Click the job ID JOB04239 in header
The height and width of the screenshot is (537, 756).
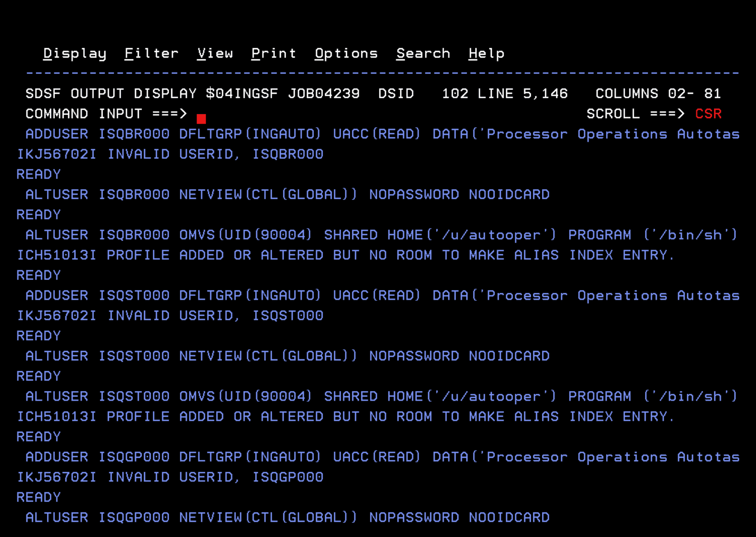point(323,93)
